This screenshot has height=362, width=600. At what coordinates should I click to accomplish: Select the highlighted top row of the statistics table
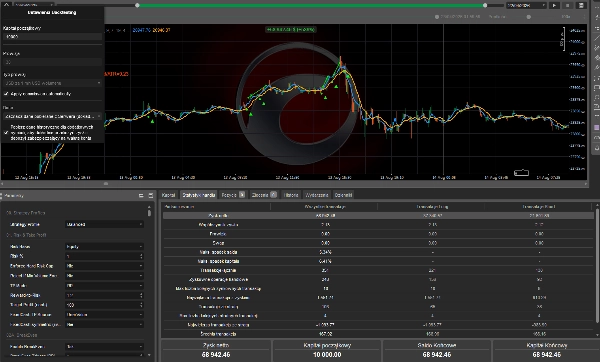pos(378,216)
